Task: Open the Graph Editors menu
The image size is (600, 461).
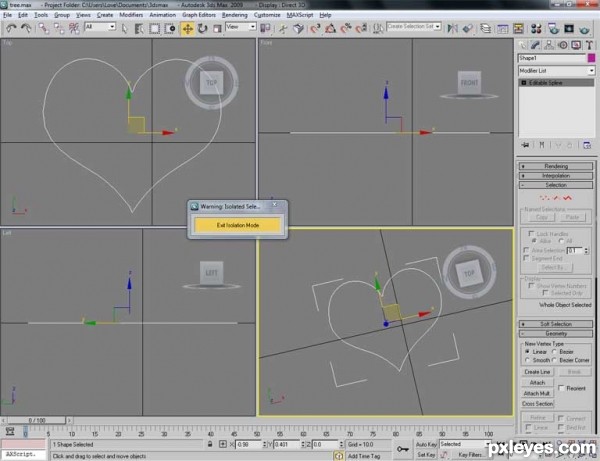Action: tap(199, 15)
